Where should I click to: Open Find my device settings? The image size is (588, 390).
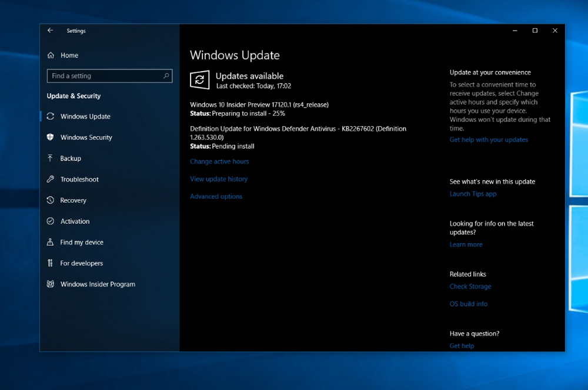tap(82, 243)
